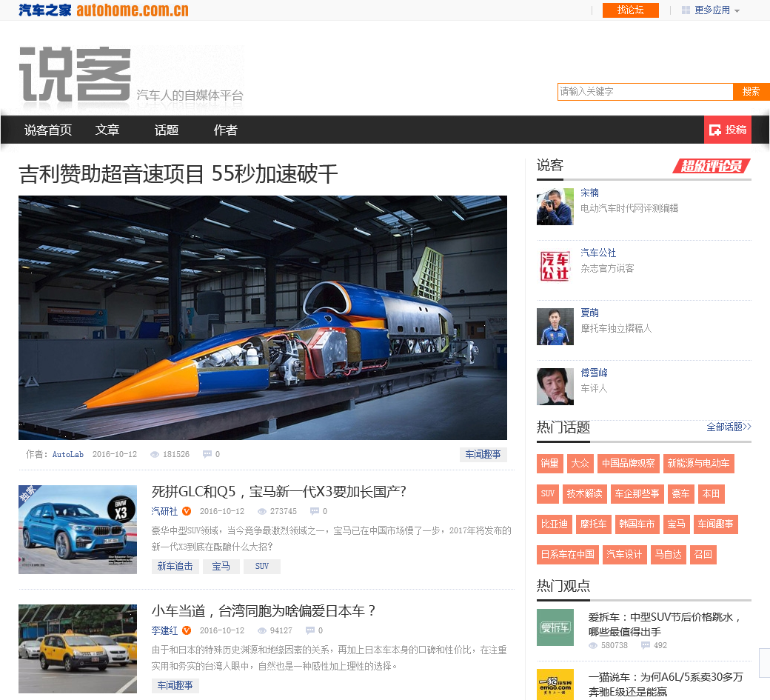Click the 超级评论员 badge

(712, 166)
